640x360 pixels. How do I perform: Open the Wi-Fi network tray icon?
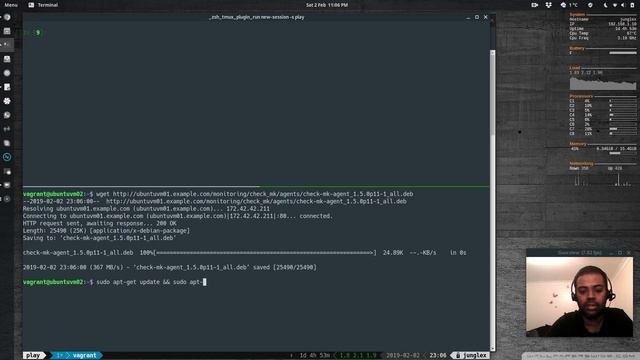click(x=615, y=5)
